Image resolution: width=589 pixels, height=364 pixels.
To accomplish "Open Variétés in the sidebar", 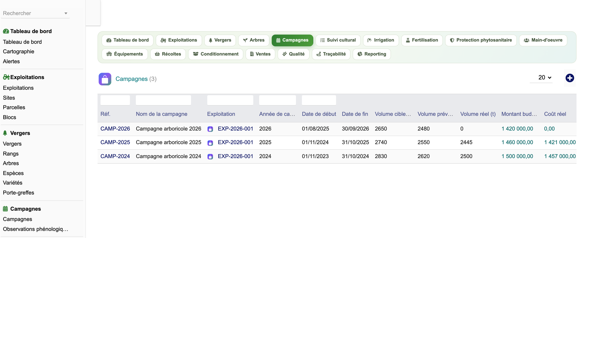I will coord(12,183).
